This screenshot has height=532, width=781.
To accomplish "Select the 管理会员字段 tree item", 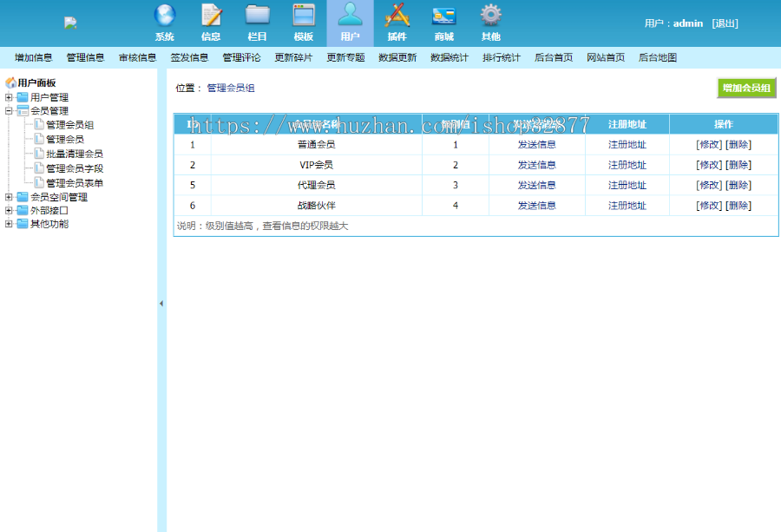I will point(75,168).
